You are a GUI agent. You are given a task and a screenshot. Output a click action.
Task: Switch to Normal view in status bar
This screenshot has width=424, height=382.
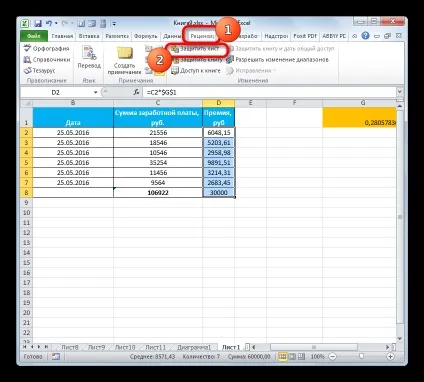pyautogui.click(x=282, y=357)
